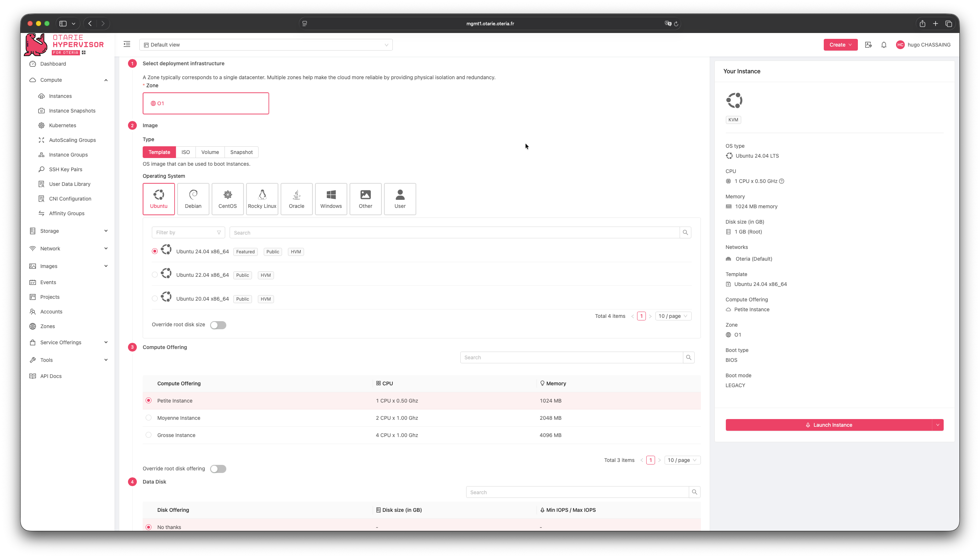Select Ubuntu 22.04 x86_64 template radio

(155, 275)
